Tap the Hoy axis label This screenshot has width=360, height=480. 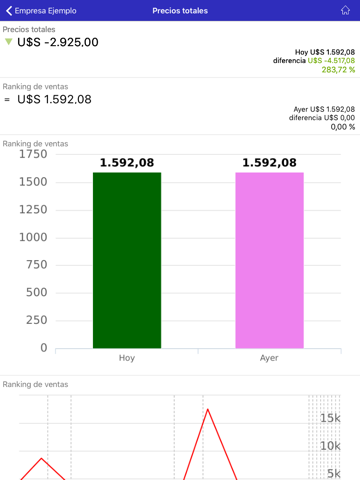pyautogui.click(x=127, y=358)
